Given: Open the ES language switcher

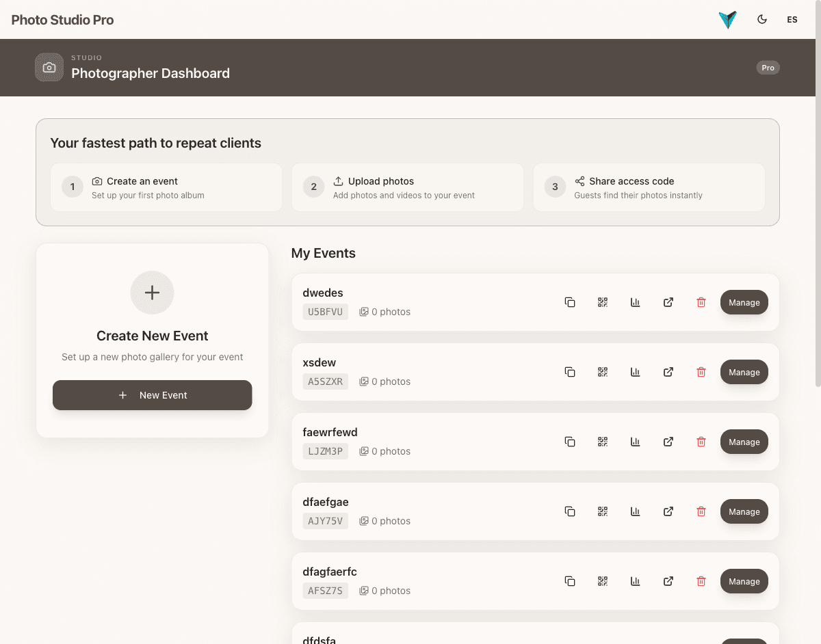Looking at the screenshot, I should (792, 20).
